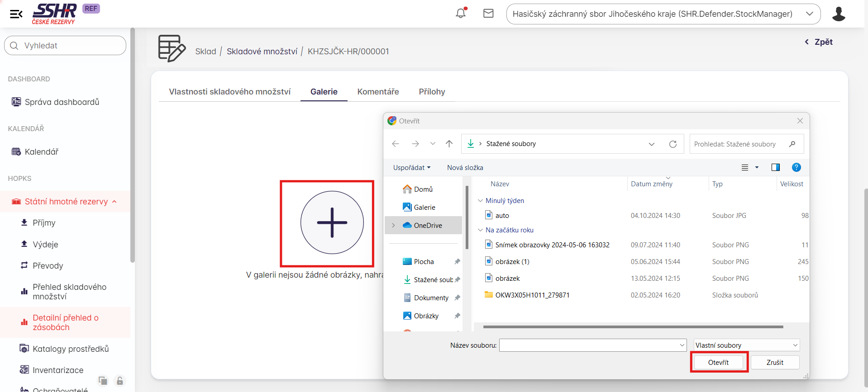The width and height of the screenshot is (868, 392).
Task: Collapse the Minulý týden file group
Action: 480,201
